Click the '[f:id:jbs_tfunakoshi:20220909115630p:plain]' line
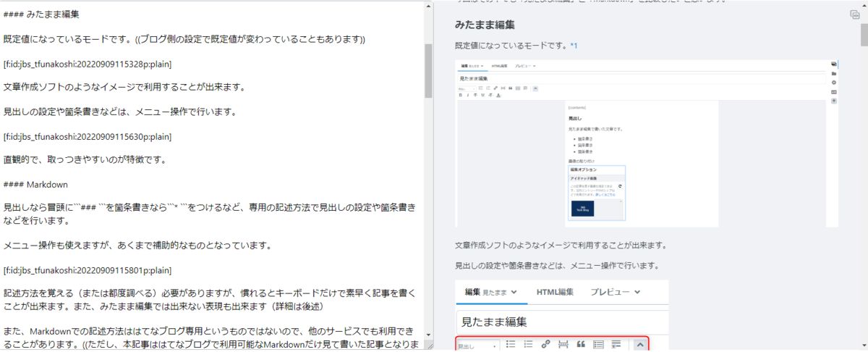 (88, 136)
